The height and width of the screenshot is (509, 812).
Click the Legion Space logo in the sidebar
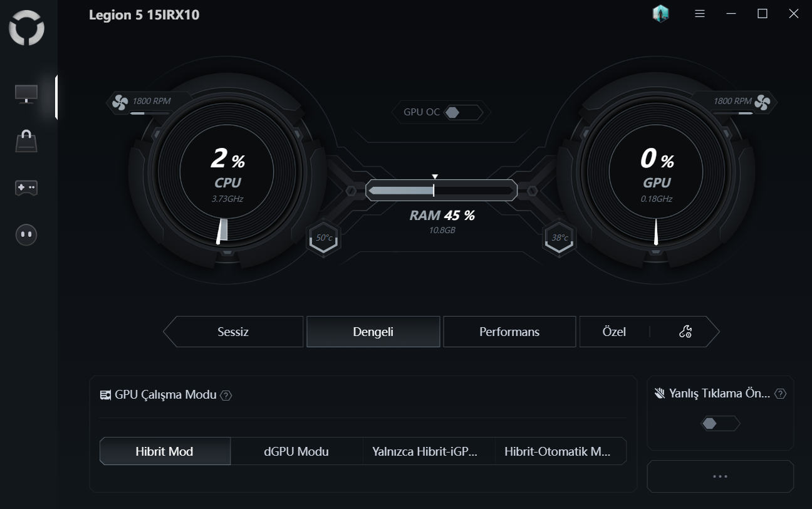pyautogui.click(x=26, y=28)
